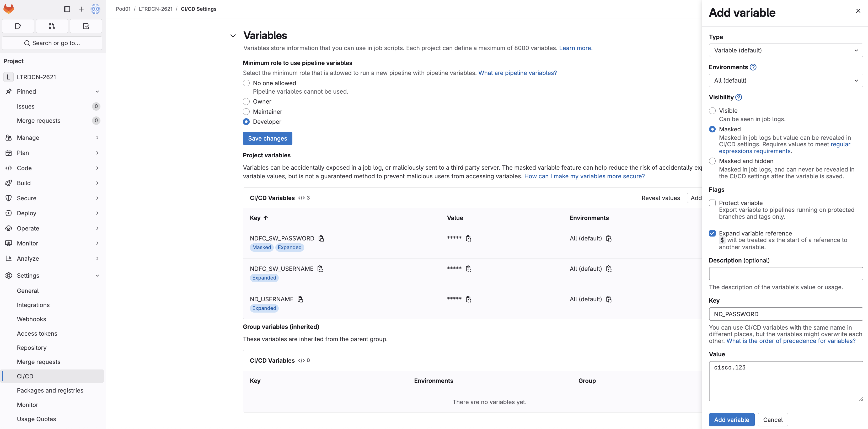This screenshot has height=429, width=868.
Task: Open the Environments All (default) dropdown
Action: coord(786,81)
